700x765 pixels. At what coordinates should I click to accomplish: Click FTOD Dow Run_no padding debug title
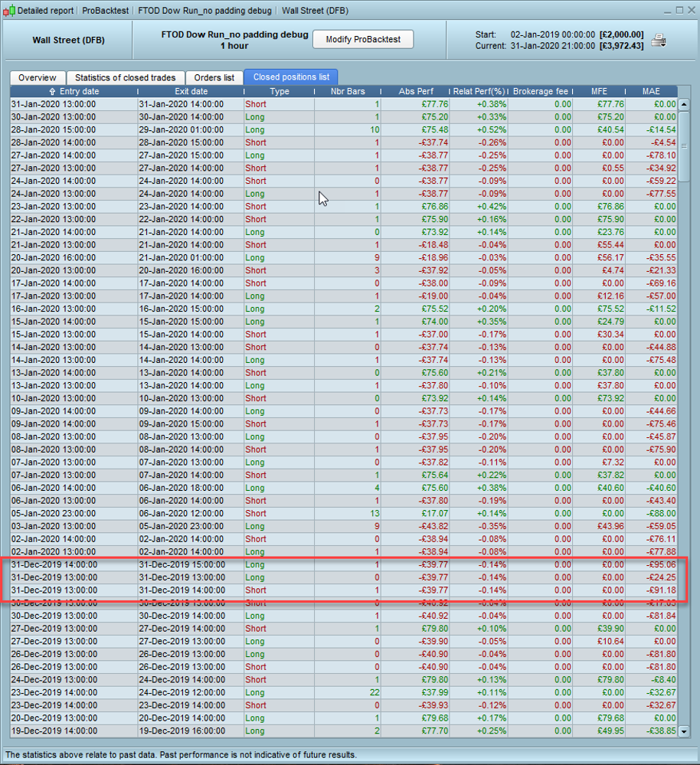(234, 34)
